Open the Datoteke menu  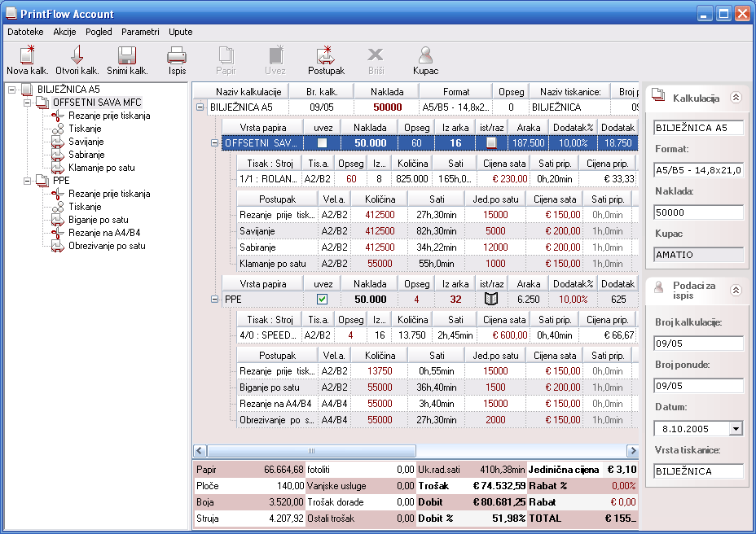pyautogui.click(x=25, y=32)
